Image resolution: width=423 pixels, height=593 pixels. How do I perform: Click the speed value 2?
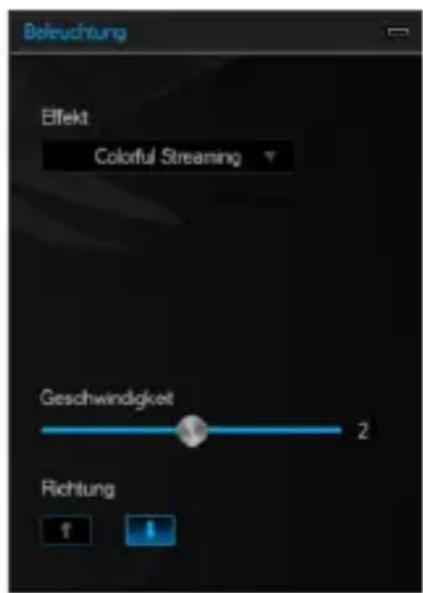tap(362, 430)
